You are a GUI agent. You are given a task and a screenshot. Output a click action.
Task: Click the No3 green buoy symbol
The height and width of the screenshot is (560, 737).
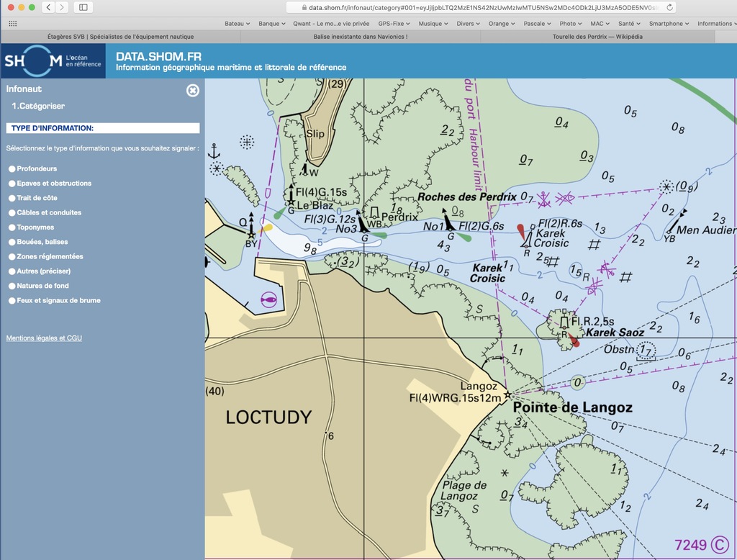pyautogui.click(x=363, y=223)
